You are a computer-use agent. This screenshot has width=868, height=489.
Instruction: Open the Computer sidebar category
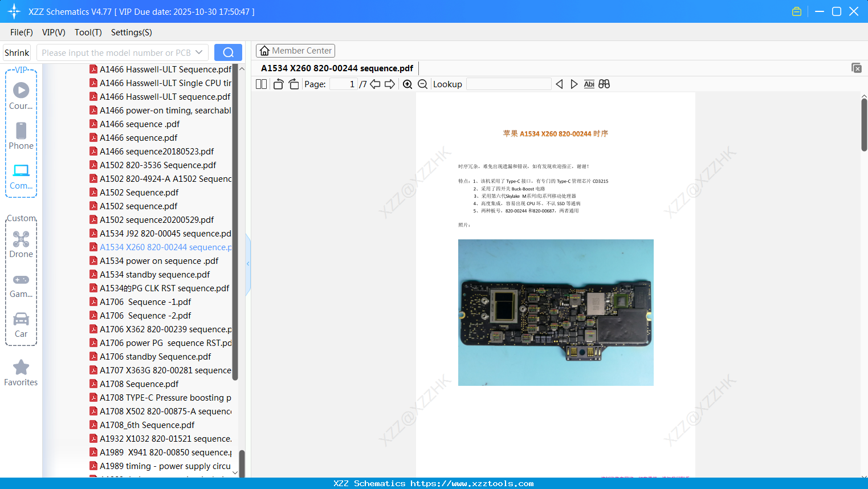[x=21, y=177]
